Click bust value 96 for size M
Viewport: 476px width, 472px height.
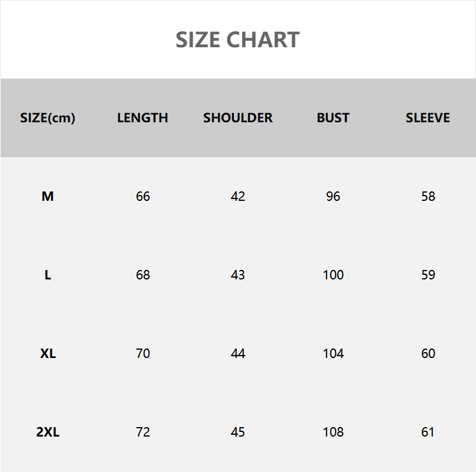click(333, 196)
